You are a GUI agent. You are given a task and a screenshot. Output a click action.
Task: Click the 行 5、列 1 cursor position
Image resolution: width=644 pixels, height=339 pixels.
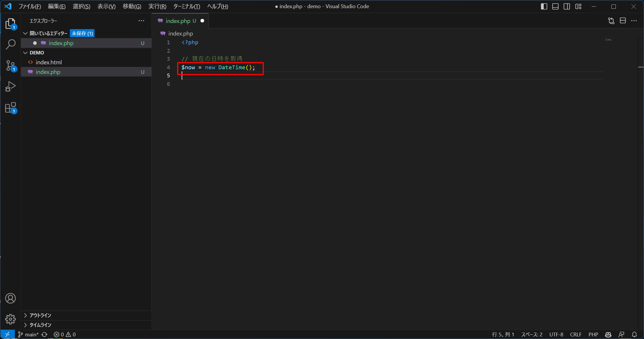(503, 334)
